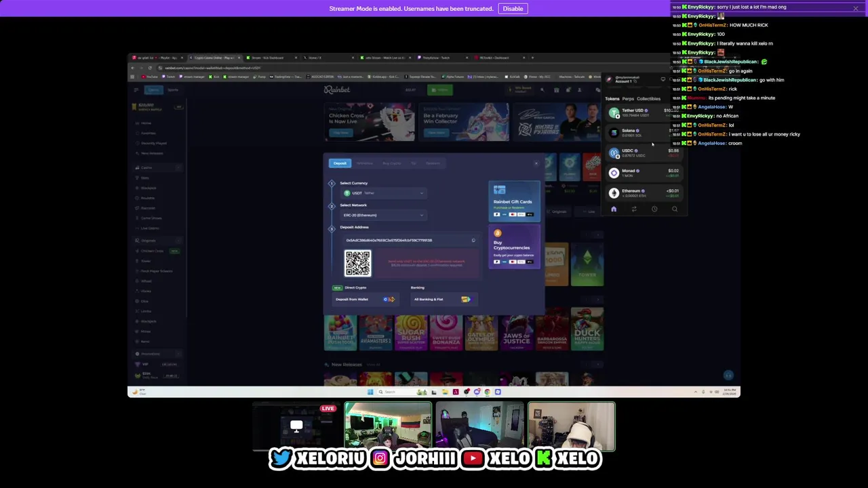Open a new browser tab

pyautogui.click(x=532, y=58)
